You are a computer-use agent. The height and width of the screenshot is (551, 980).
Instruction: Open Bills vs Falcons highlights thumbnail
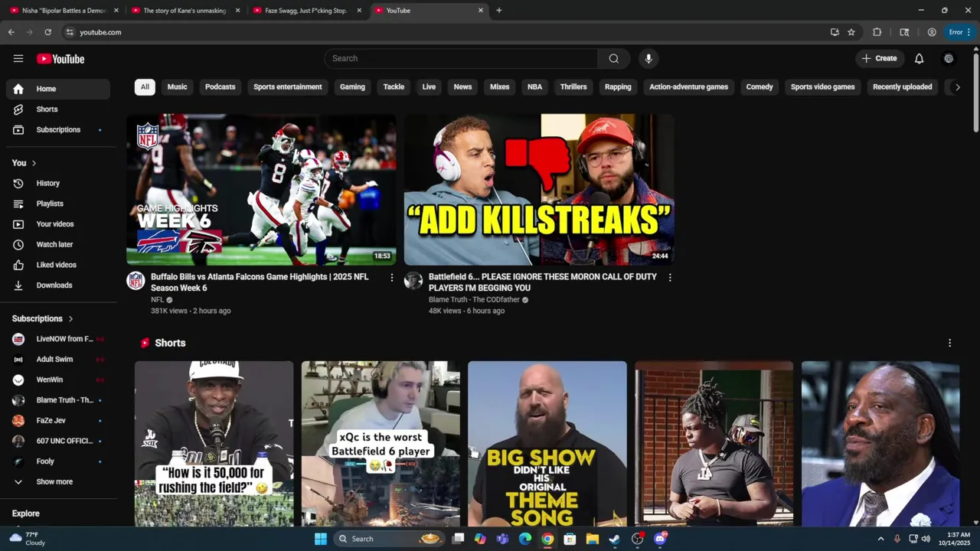261,190
